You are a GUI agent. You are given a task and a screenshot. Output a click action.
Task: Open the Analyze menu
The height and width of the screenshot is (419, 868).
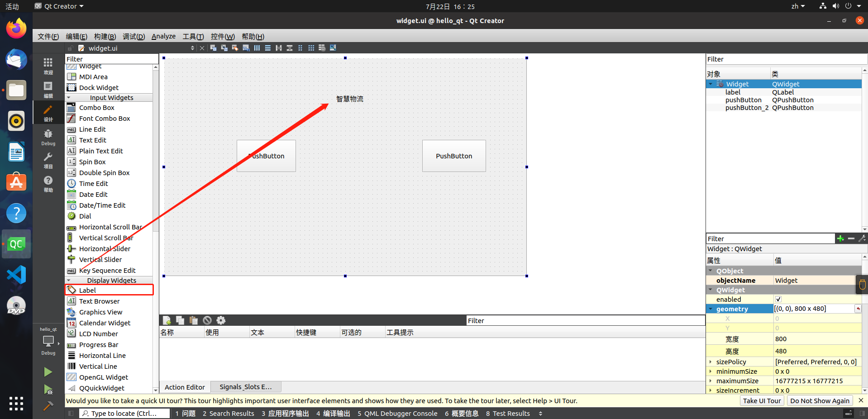coord(163,37)
